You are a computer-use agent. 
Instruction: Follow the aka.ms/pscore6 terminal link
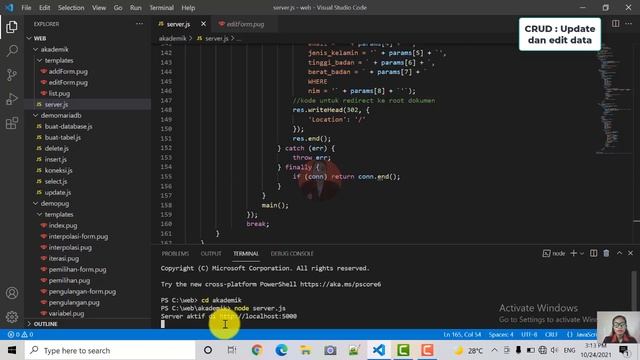tap(340, 284)
